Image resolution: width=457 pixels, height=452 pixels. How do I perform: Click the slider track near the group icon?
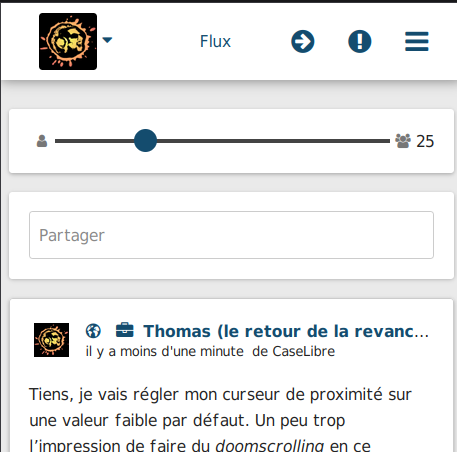373,141
